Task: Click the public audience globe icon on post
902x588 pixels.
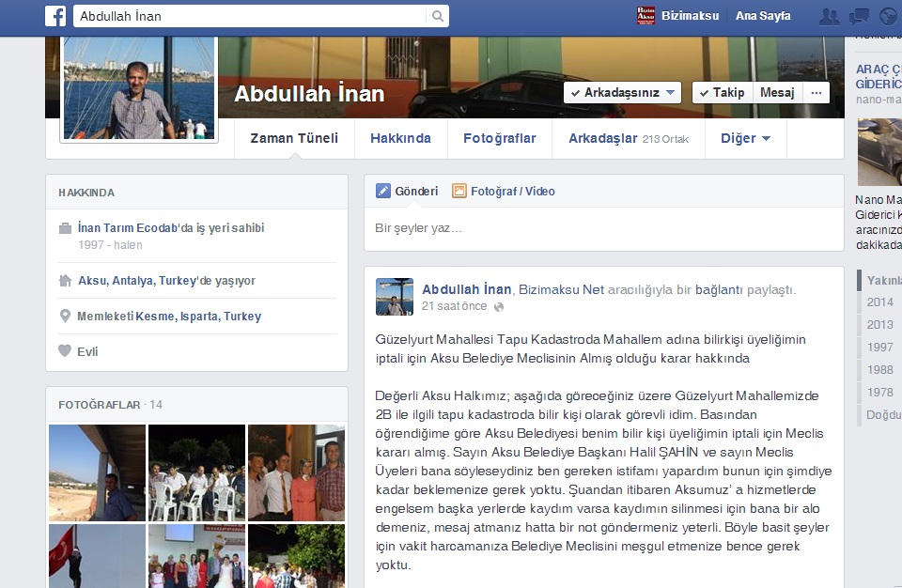Action: [499, 306]
